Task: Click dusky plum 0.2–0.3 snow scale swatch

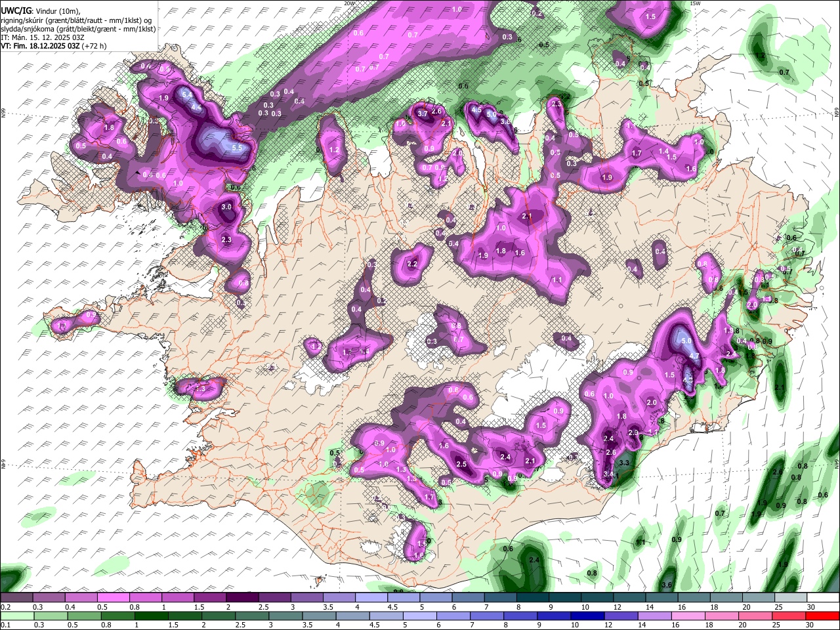Action: 16,597
